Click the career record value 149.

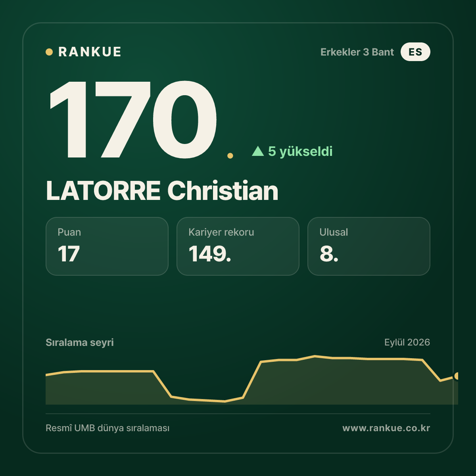pos(210,254)
